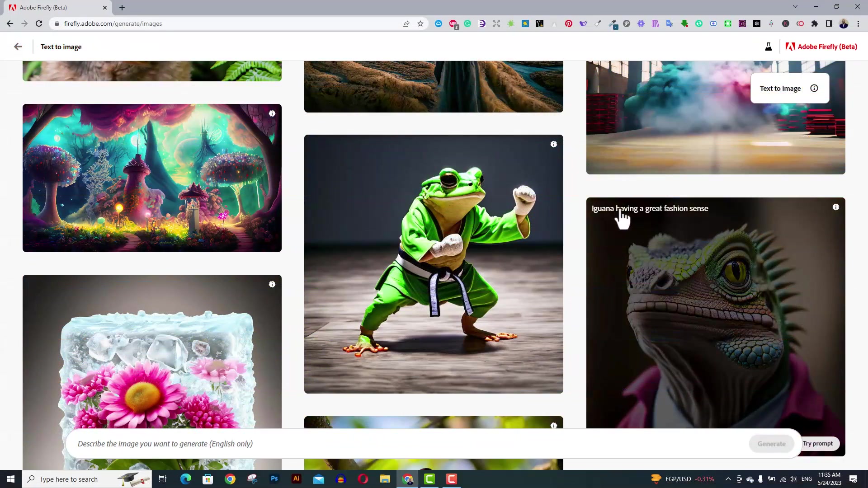Reload the Firefly page
This screenshot has width=868, height=488.
click(39, 23)
